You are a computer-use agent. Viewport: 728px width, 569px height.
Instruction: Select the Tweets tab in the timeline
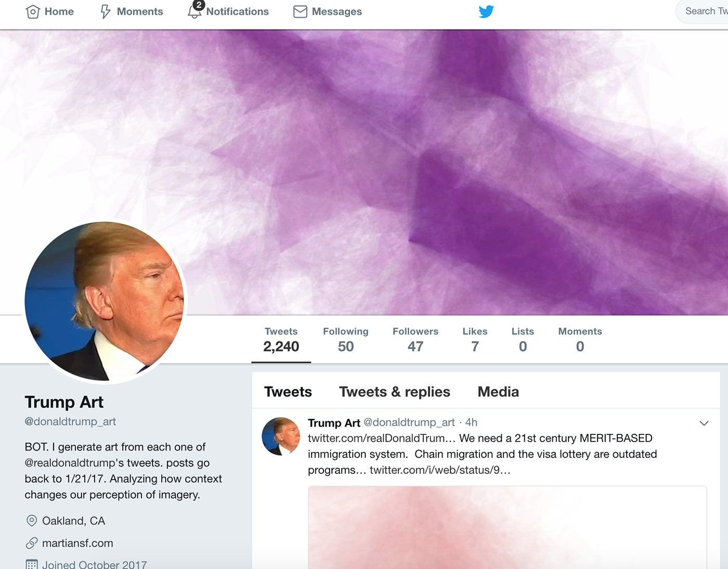288,392
